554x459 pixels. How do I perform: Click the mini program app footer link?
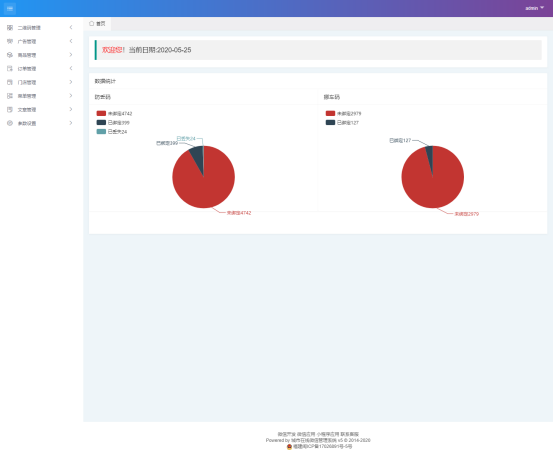coord(328,434)
